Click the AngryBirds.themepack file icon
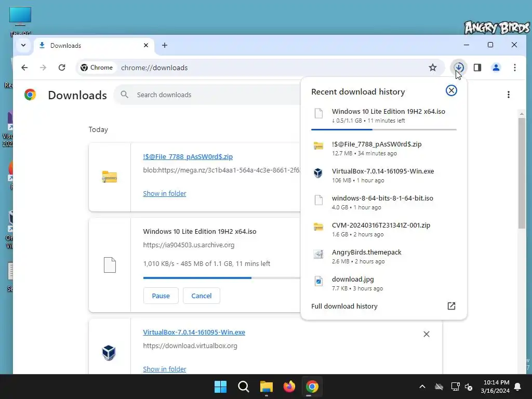Viewport: 532px width, 399px height. click(318, 254)
